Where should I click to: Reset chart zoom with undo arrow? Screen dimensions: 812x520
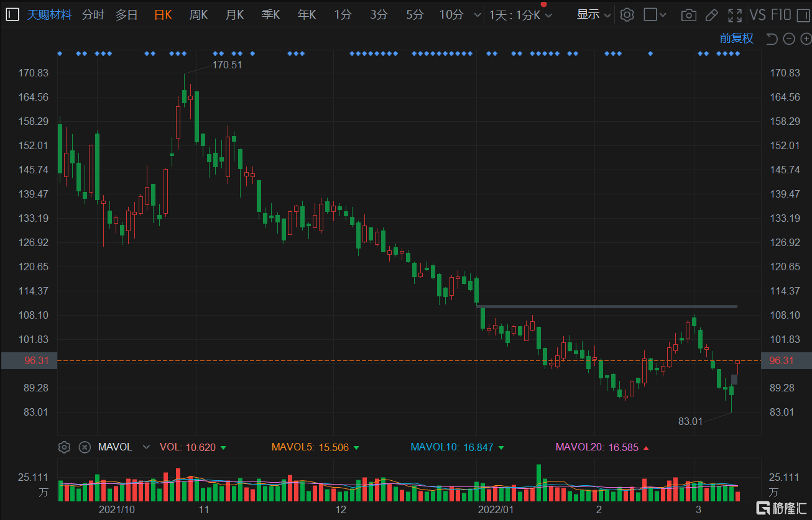coord(772,39)
